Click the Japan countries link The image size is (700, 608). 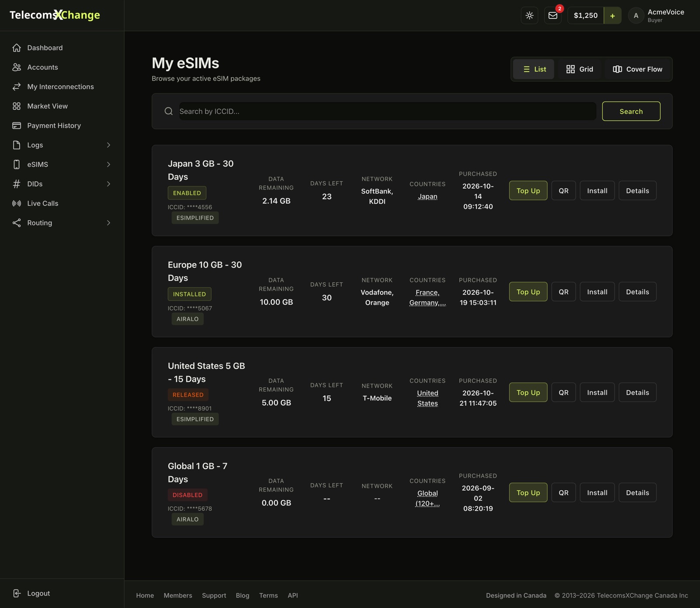coord(427,197)
